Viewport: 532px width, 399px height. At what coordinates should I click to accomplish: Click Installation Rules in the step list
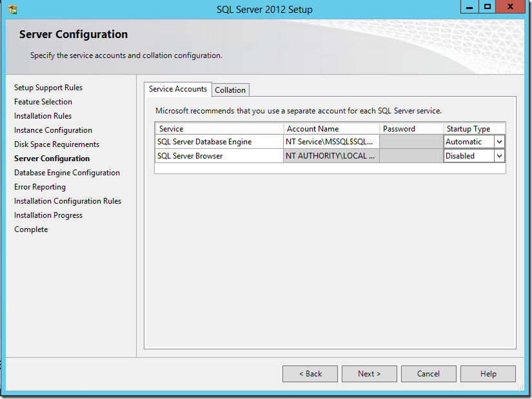[x=43, y=116]
